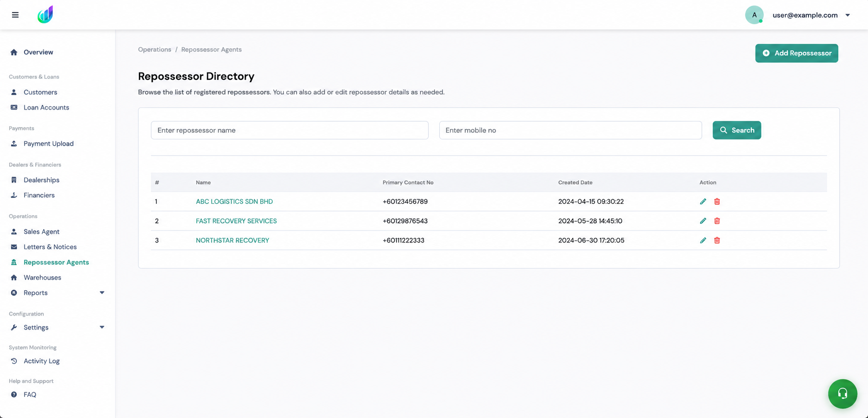Viewport: 868px width, 418px height.
Task: Edit NORTHSTAR RECOVERY with pencil icon
Action: pyautogui.click(x=703, y=240)
